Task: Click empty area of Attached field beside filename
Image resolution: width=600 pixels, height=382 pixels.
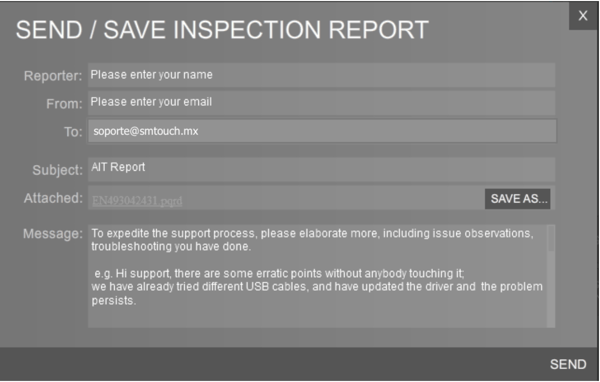Action: pyautogui.click(x=333, y=198)
